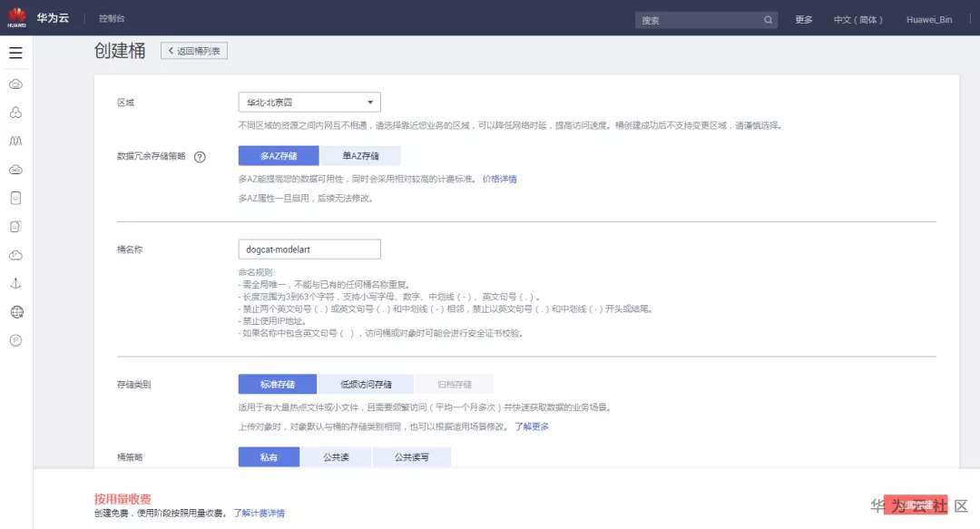Click the second cloud sidebar icon

pyautogui.click(x=15, y=170)
